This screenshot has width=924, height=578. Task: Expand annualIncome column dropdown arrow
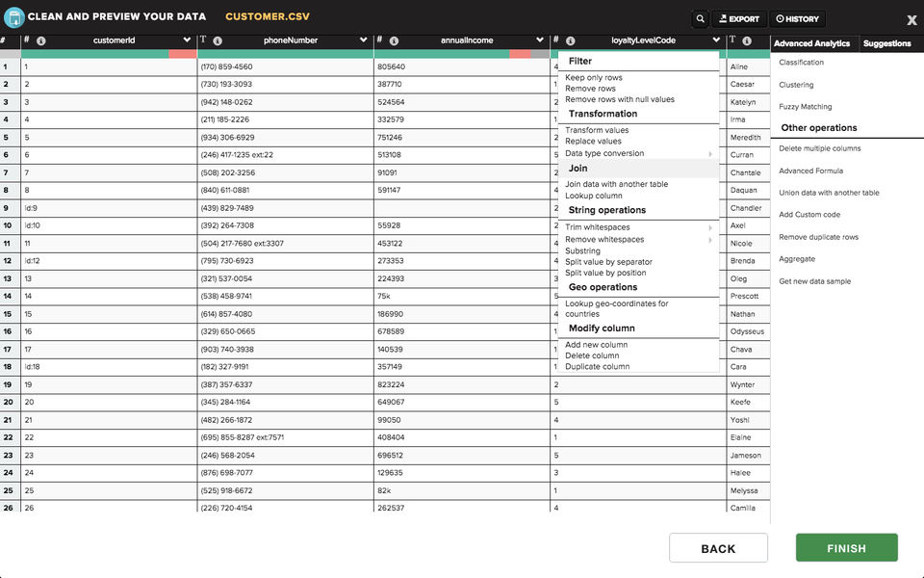tap(540, 40)
